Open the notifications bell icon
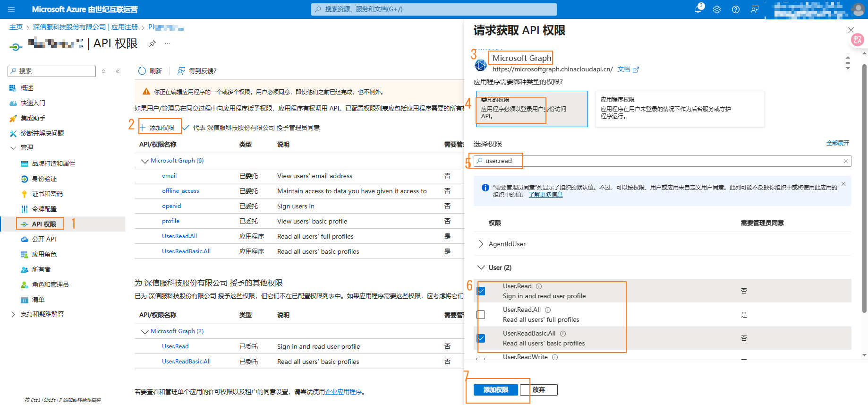Screen dimensions: 868x405 coord(698,9)
